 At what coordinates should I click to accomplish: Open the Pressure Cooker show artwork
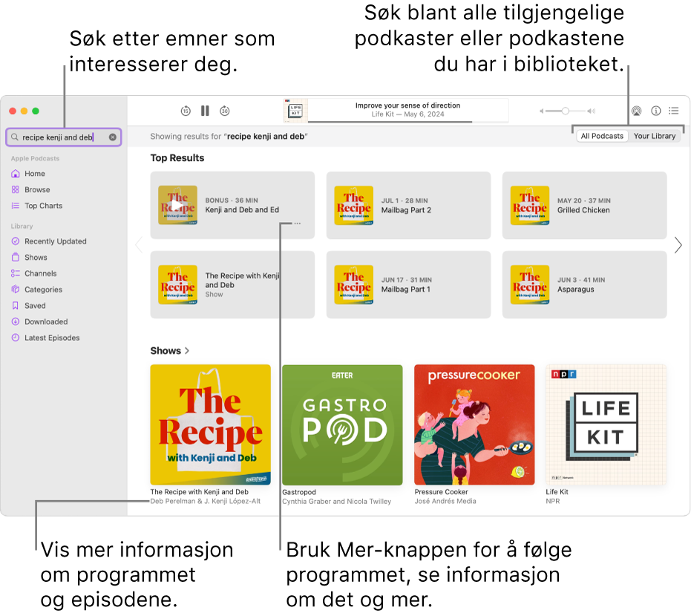[474, 425]
